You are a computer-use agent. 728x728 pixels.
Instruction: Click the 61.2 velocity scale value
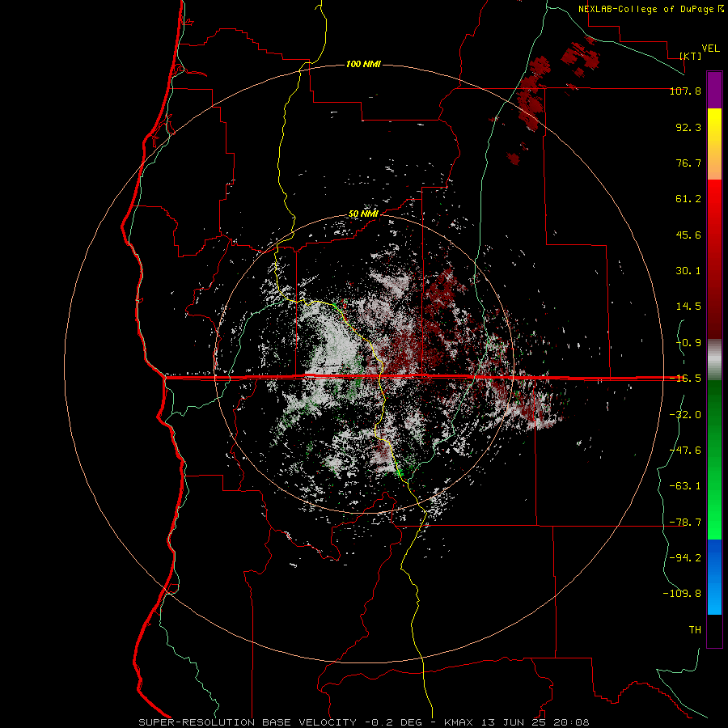pyautogui.click(x=688, y=199)
